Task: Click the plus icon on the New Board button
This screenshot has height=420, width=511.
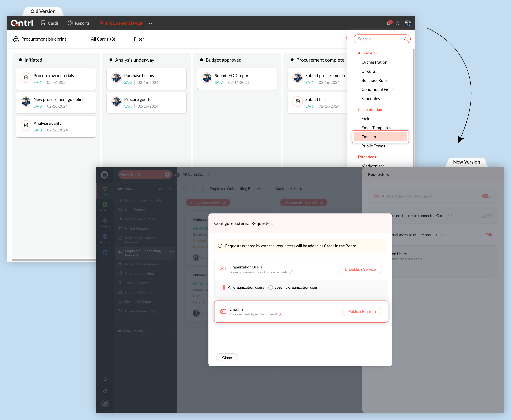Action: 167,174
